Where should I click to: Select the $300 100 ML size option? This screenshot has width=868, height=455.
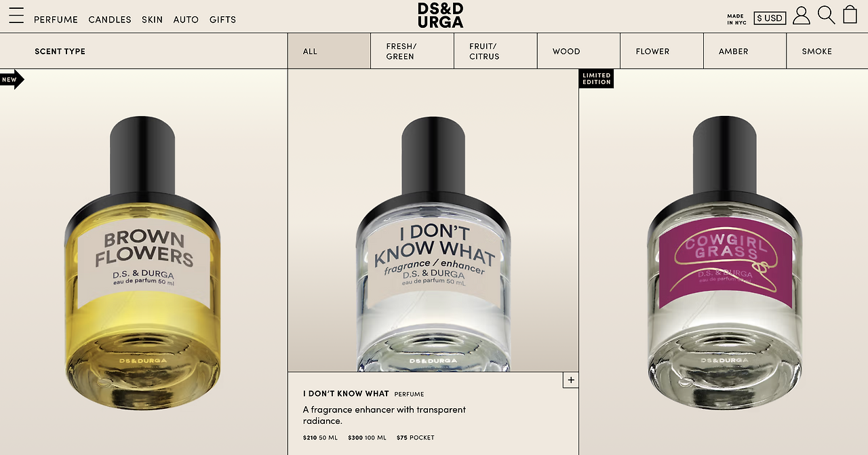click(367, 438)
